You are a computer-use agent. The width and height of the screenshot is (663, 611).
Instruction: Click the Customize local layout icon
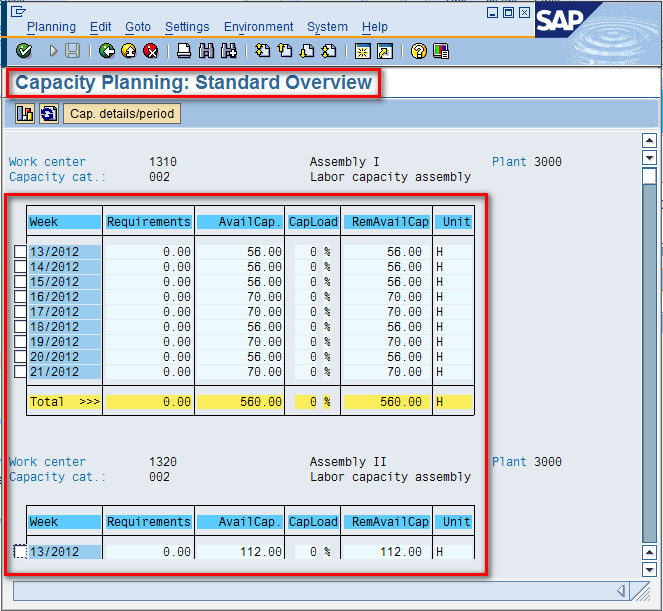tap(441, 51)
